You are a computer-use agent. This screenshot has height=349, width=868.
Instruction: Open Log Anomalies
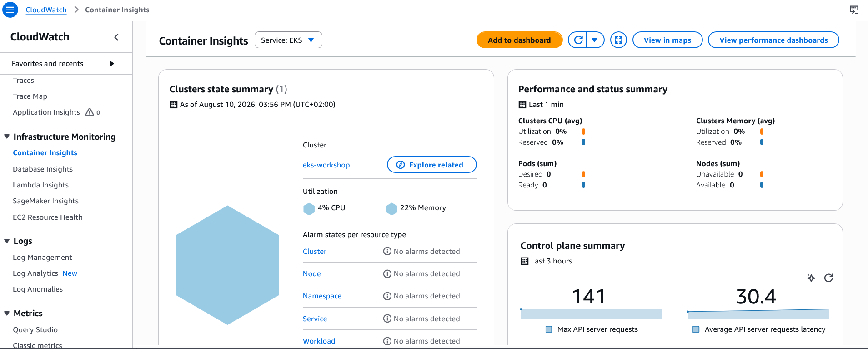click(38, 289)
